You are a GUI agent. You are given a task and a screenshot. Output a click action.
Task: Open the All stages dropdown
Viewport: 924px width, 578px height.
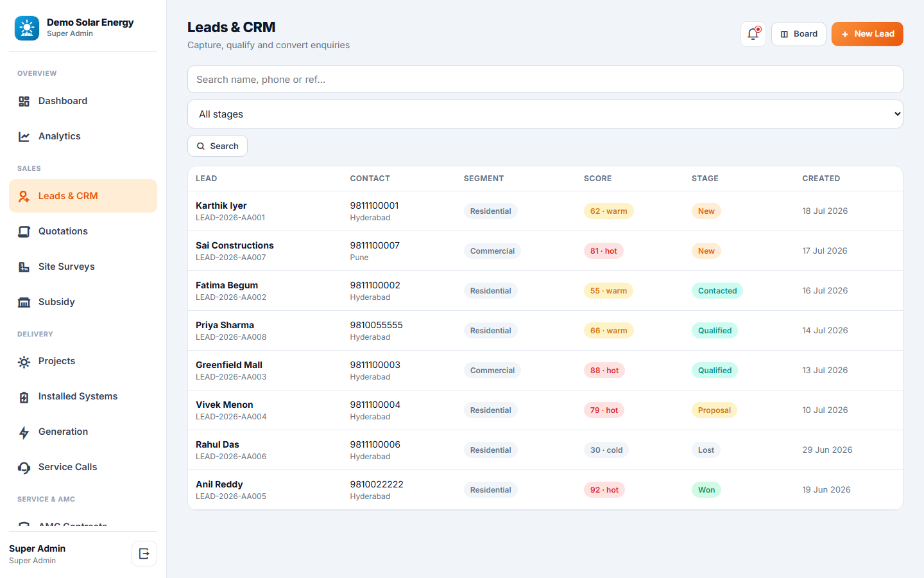click(x=545, y=114)
